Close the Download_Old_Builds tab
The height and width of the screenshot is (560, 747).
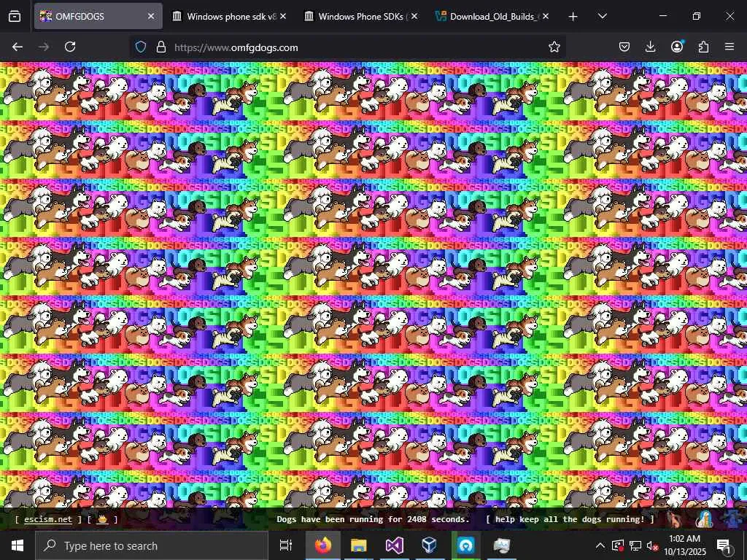tap(546, 16)
